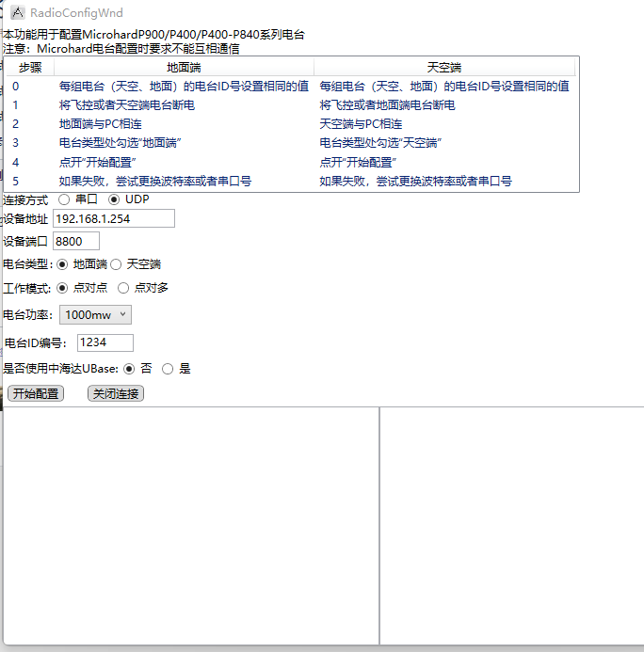Viewport: 644px width, 652px height.
Task: Focus the device address field 192.168.1.254
Action: tap(114, 218)
